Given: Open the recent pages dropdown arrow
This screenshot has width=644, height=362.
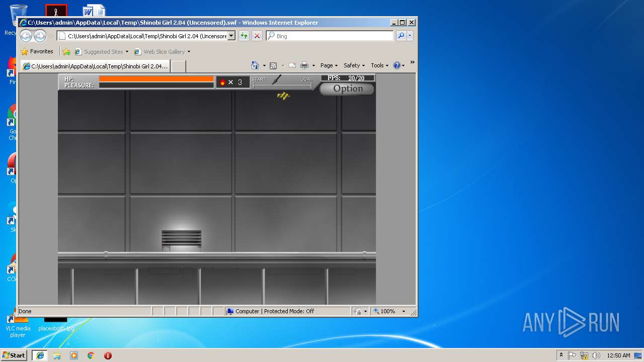Looking at the screenshot, I should [51, 36].
